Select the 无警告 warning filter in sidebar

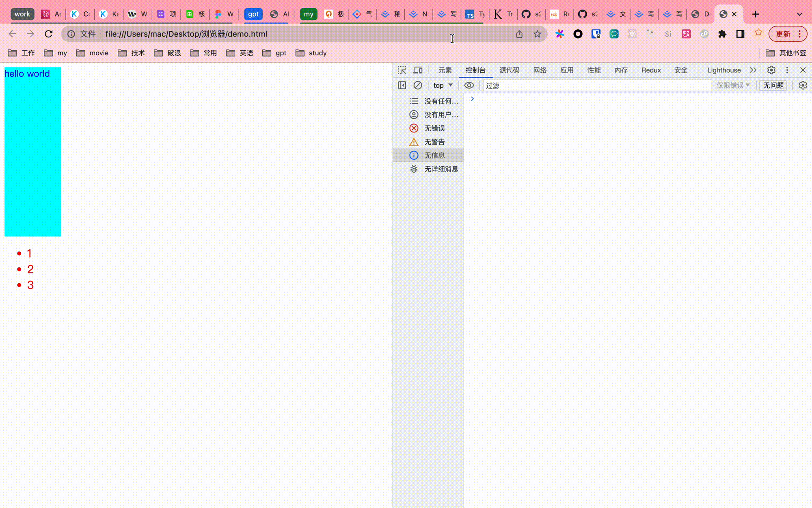pos(434,142)
